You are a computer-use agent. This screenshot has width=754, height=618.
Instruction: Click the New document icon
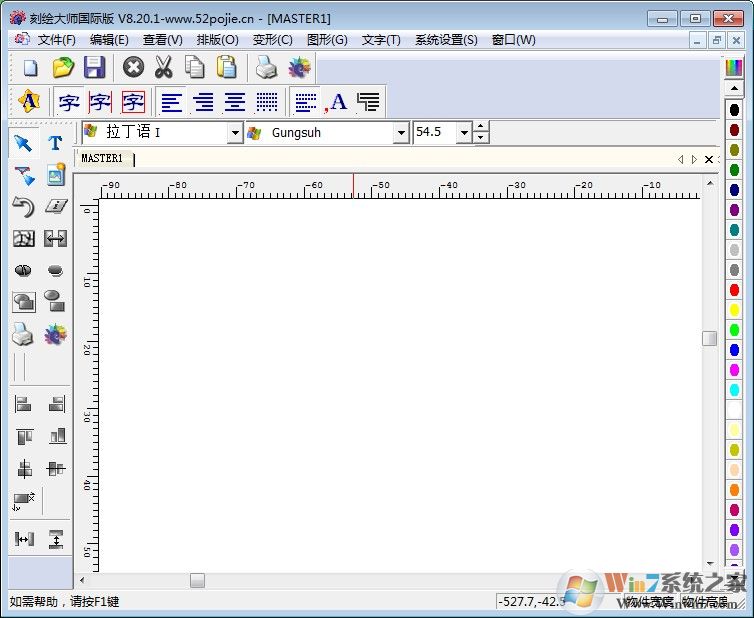[x=31, y=68]
